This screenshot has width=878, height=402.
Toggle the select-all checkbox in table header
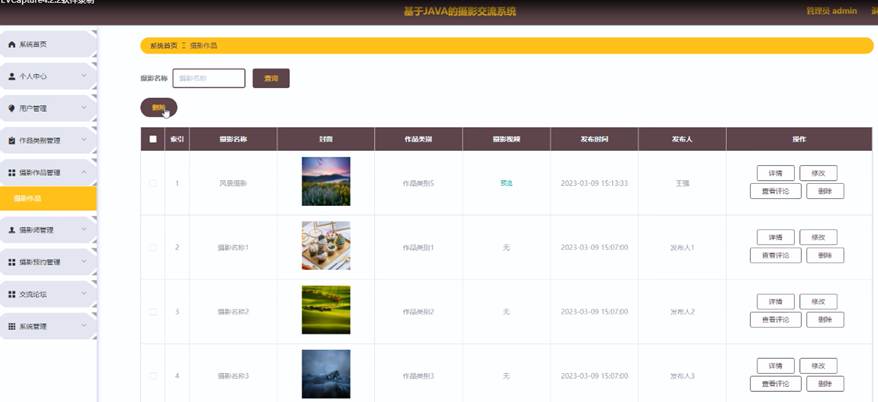(x=153, y=139)
